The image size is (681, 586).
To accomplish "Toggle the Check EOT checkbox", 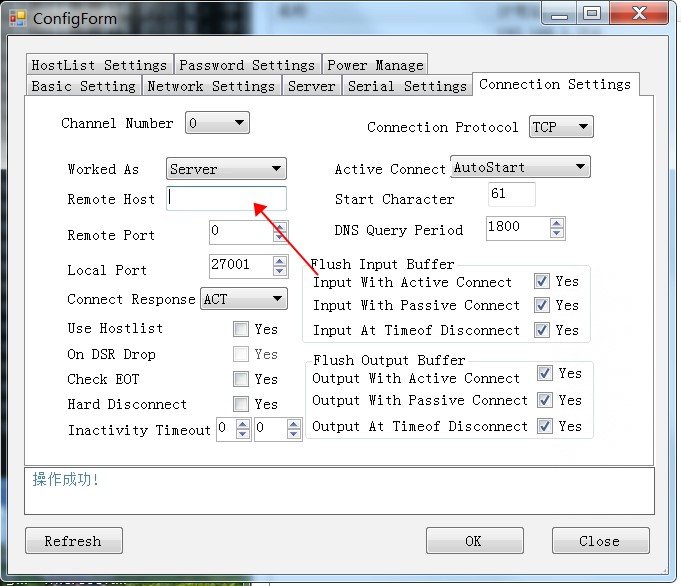I will (241, 380).
